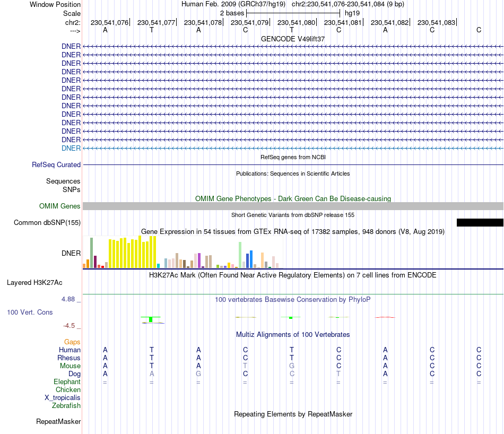The height and width of the screenshot is (434, 504).
Task: Click the 2 bases scale bar
Action: tap(293, 13)
